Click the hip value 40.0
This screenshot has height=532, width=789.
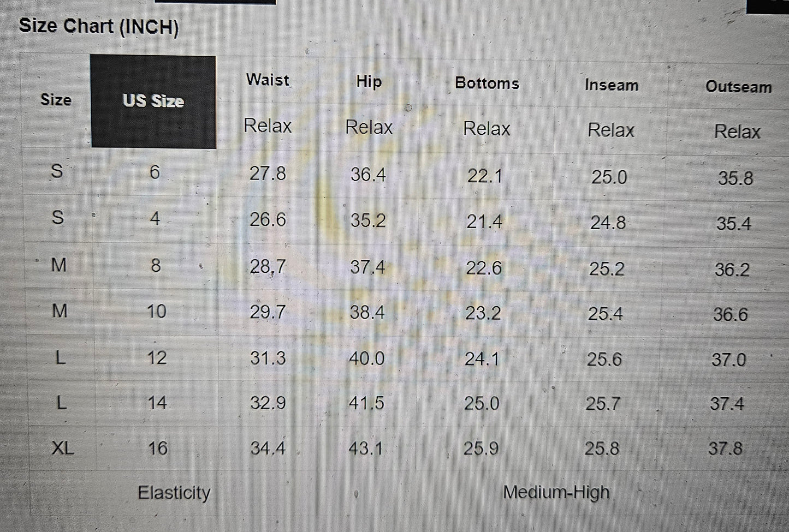[x=367, y=358]
